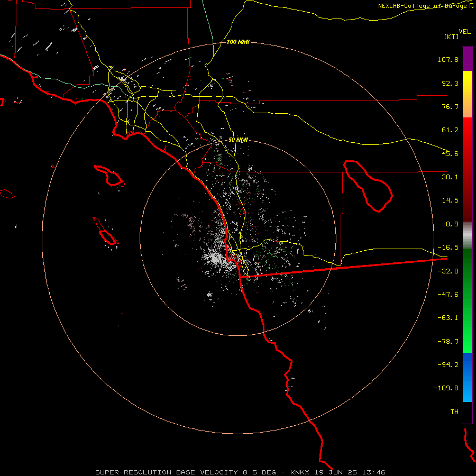Select the 76.7 velocity scale value
Screen dimensions: 476x476
[x=450, y=106]
